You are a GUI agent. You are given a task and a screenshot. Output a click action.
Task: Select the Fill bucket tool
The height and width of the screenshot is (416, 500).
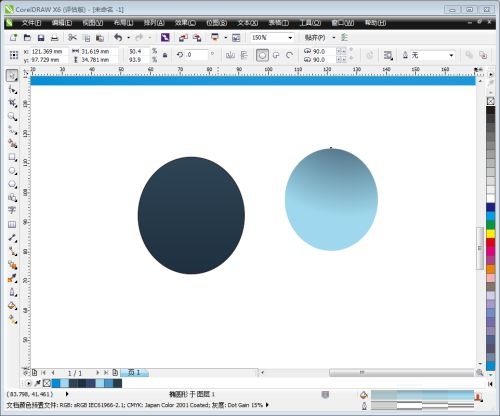(12, 306)
